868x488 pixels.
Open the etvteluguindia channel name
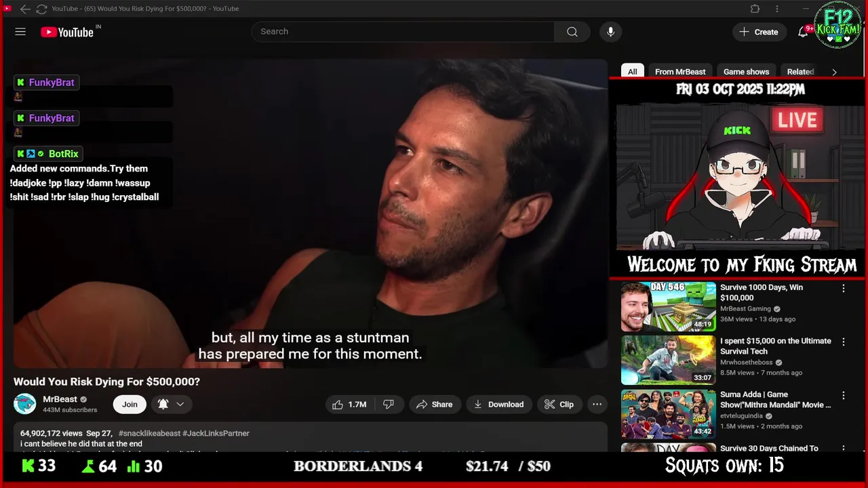[x=741, y=416]
